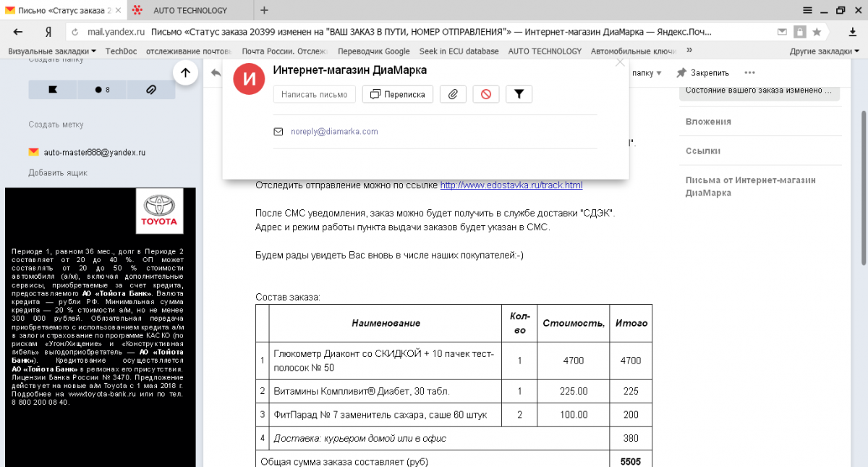
Task: Click the 'Стоимость,' column header
Action: 574,323
